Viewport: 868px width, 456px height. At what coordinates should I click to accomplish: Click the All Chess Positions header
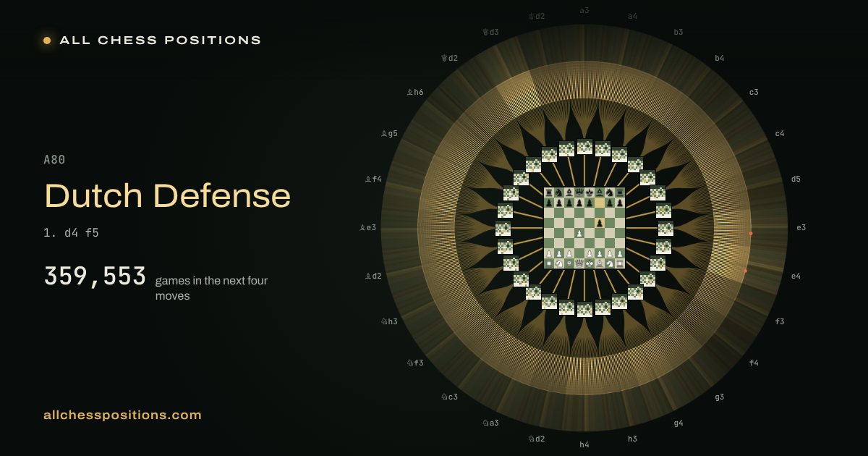161,41
